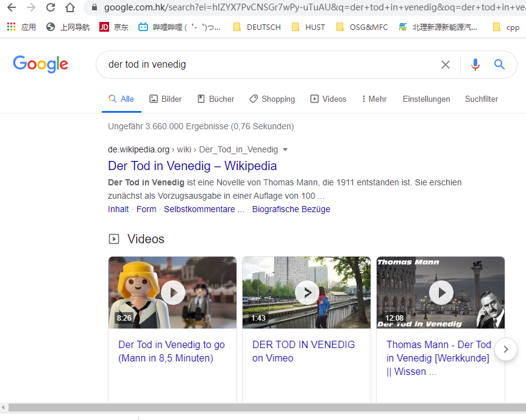Screen dimensions: 526x420
Task: Open the DEUTSCH bookmark folder
Action: 257,27
